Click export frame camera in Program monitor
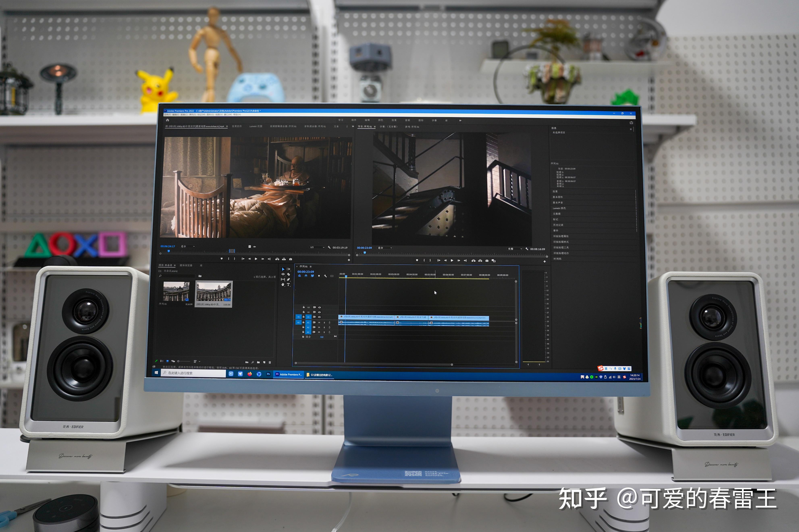 pos(487,261)
